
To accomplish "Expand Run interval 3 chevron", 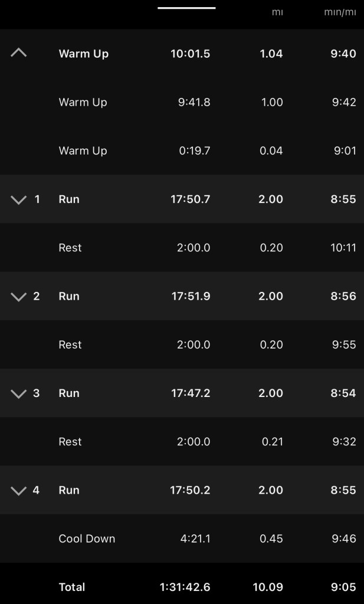I will point(19,393).
